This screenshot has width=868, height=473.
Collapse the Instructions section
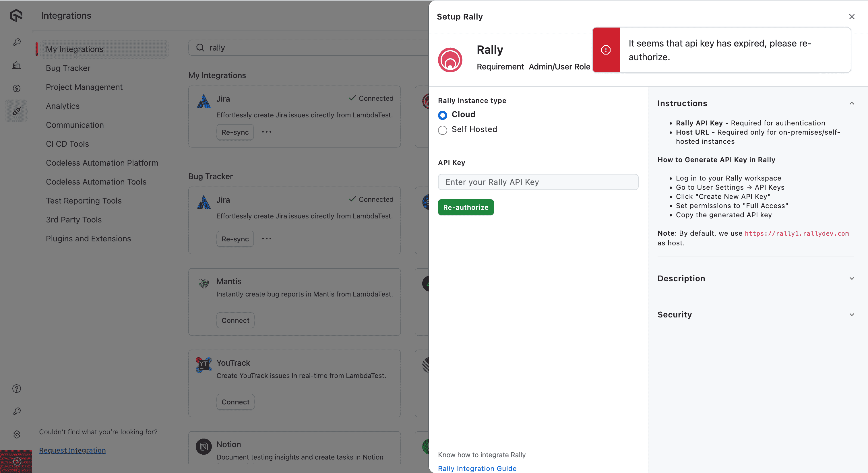click(x=852, y=103)
